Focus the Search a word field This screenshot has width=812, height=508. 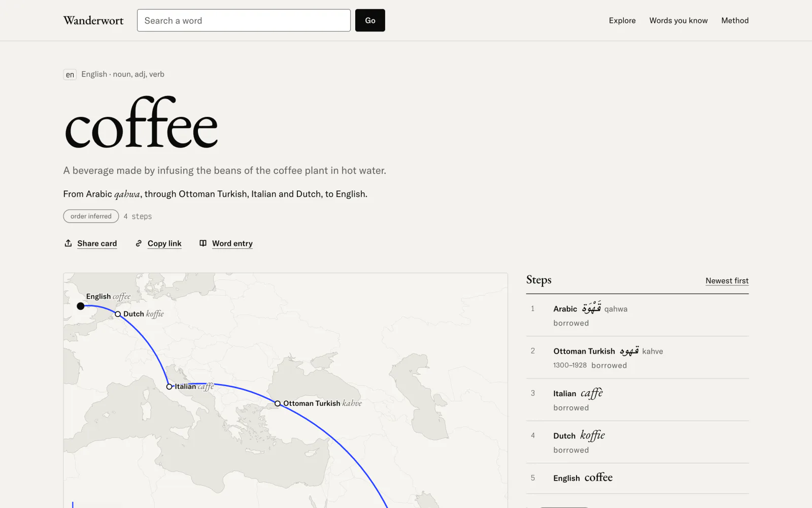pos(244,20)
